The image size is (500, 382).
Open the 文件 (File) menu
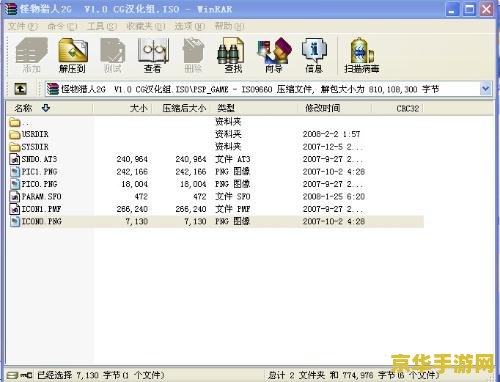click(x=22, y=26)
